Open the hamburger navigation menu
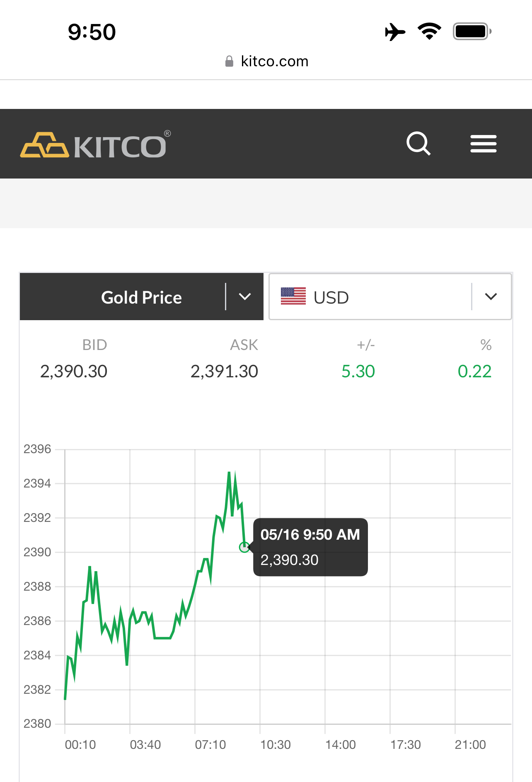Image resolution: width=532 pixels, height=782 pixels. [x=483, y=144]
